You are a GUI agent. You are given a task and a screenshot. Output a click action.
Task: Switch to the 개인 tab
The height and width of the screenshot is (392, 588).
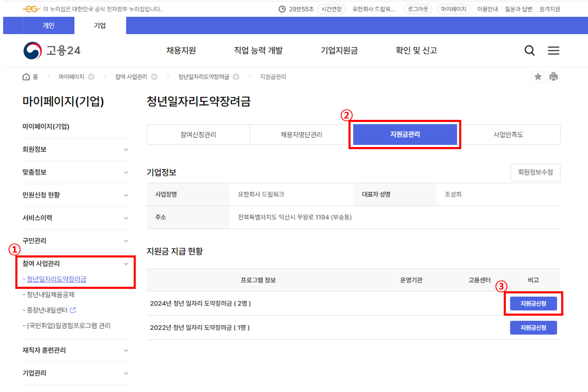48,25
